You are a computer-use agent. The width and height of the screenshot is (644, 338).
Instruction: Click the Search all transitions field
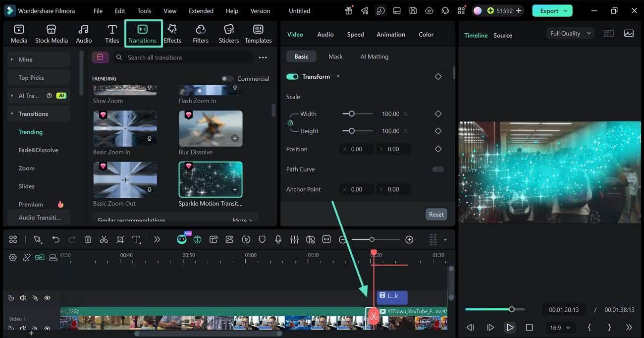point(182,57)
